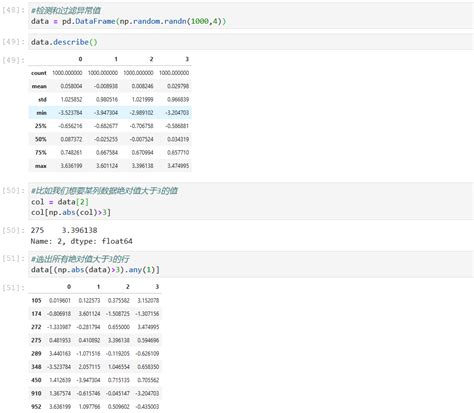Select row index 952 in filtered table
Viewport: 474px width, 413px height.
(x=36, y=407)
